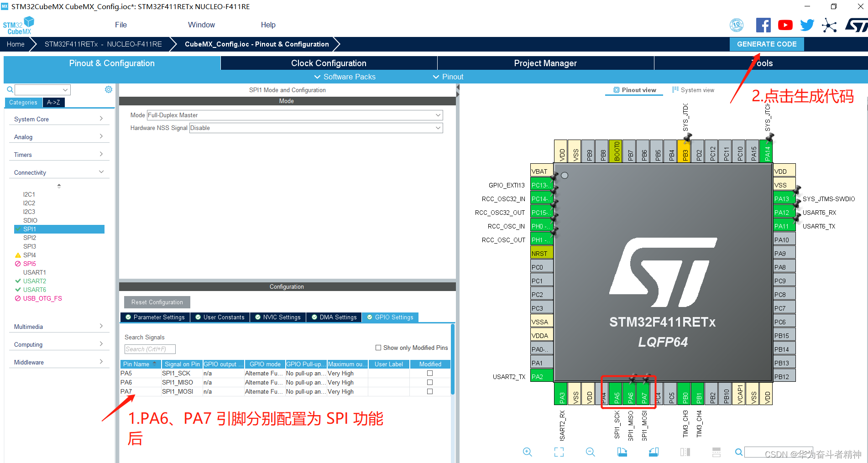Screen dimensions: 868x463
Task: Click the PB3 pin on the chip
Action: 685,151
